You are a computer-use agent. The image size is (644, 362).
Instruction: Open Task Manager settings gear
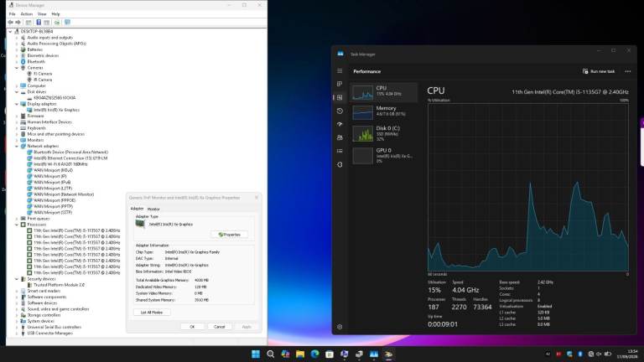click(x=340, y=327)
